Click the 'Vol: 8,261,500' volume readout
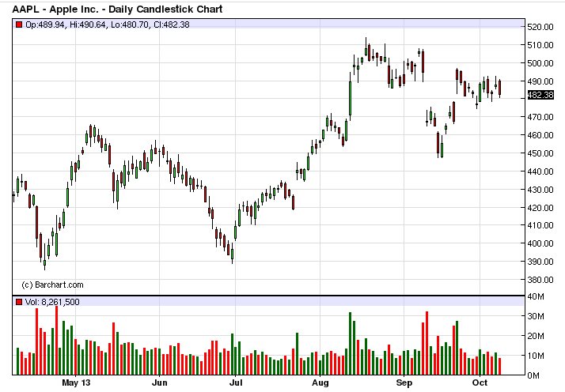The image size is (565, 392). coord(52,302)
